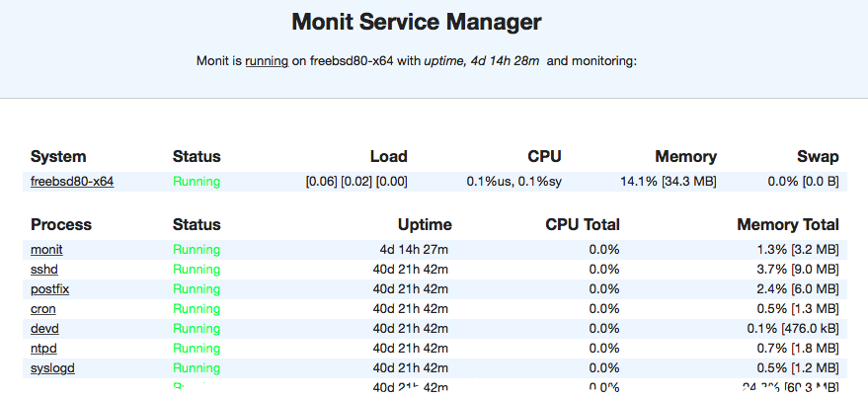This screenshot has width=868, height=399.
Task: Click the green Running status for freebsd80-x64
Action: tap(197, 181)
